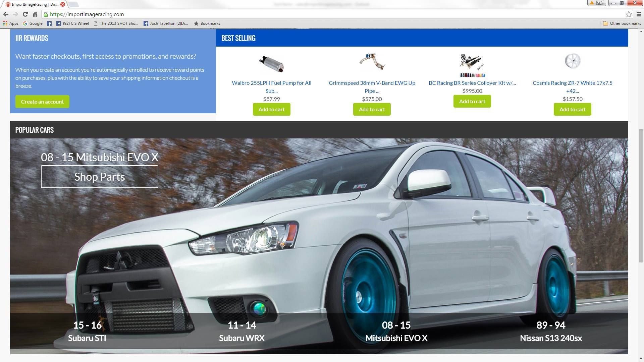The height and width of the screenshot is (362, 644).
Task: Add the Cosmis Racing wheel to cart
Action: click(572, 109)
